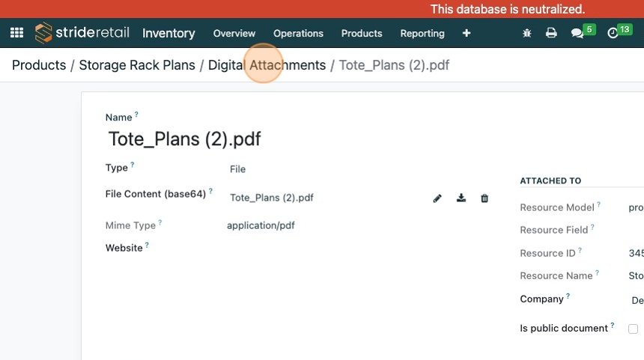This screenshot has height=360, width=644.
Task: Edit file content with pencil icon
Action: [437, 198]
